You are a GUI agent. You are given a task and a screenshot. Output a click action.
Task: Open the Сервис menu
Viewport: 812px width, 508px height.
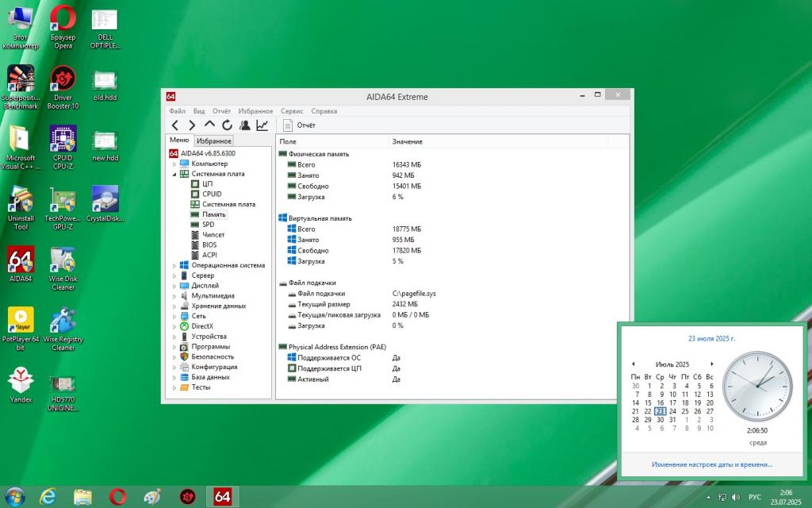click(292, 111)
